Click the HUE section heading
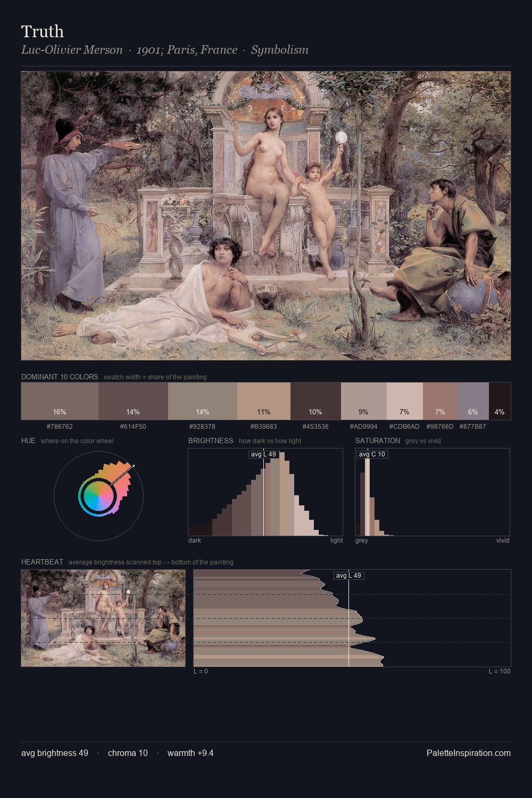 click(28, 440)
